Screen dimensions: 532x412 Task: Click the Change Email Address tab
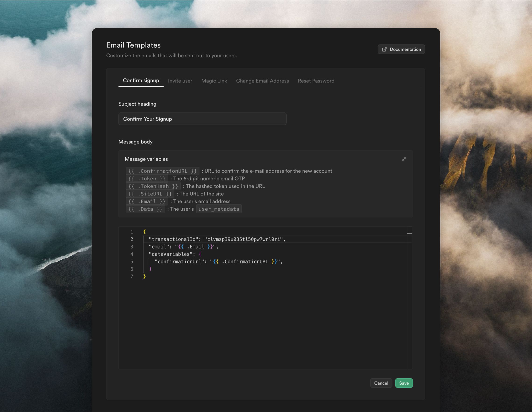[x=262, y=80]
